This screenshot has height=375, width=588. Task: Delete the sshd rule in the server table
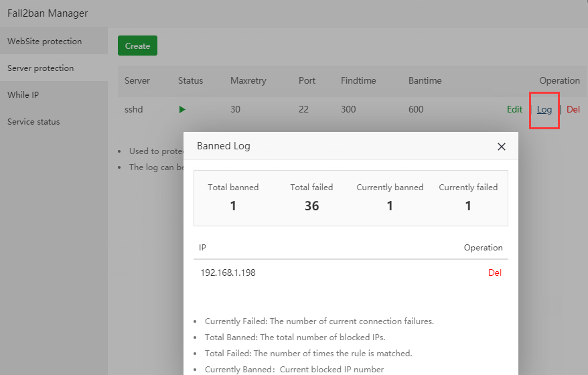pos(573,109)
